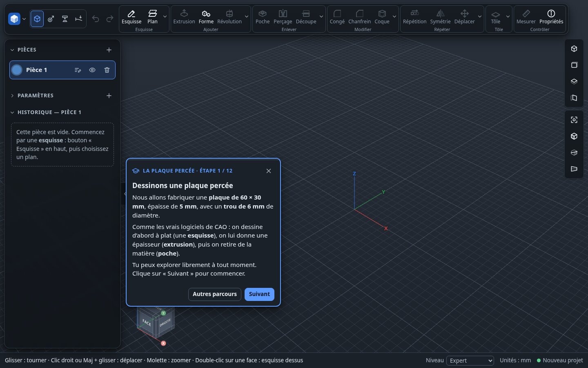Click the FACE view cube
Image resolution: width=588 pixels, height=368 pixels.
click(x=146, y=323)
